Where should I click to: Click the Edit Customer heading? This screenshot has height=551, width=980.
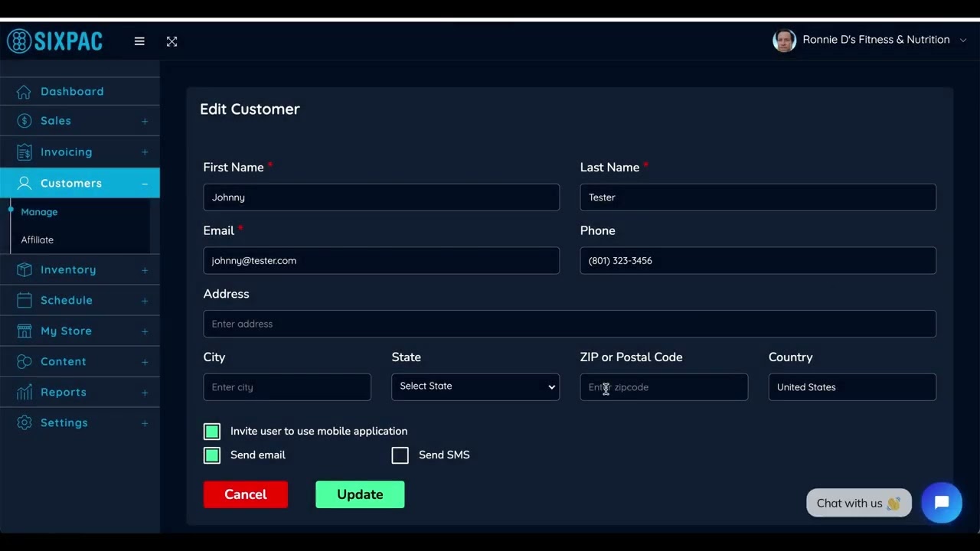pyautogui.click(x=250, y=109)
